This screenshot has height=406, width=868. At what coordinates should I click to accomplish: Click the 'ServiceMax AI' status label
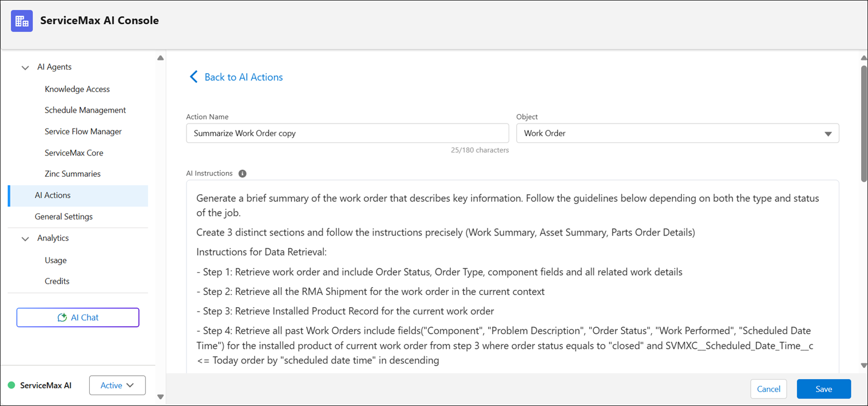[46, 385]
